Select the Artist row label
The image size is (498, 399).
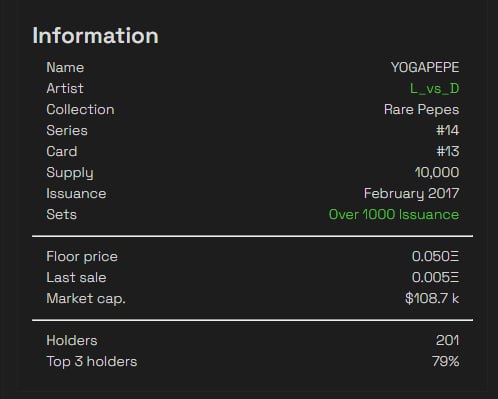65,89
